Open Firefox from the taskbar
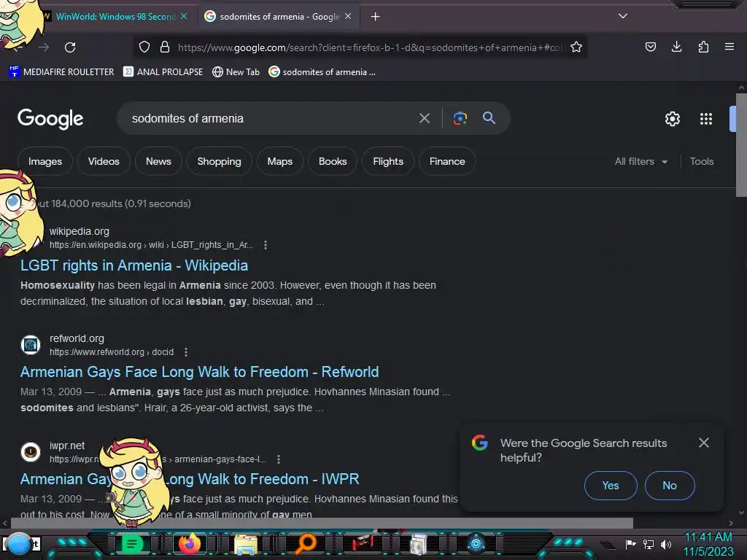747x560 pixels. coord(189,544)
